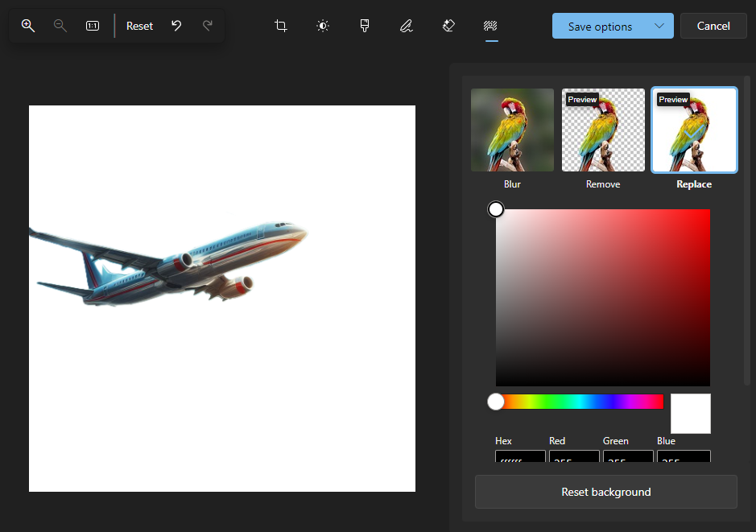Viewport: 756px width, 532px height.
Task: Click the 1:1 actual size icon
Action: [92, 26]
